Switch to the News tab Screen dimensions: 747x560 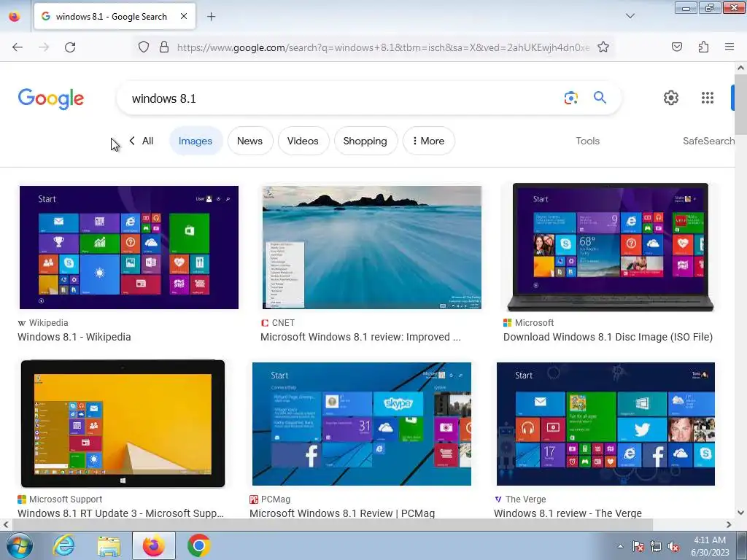249,141
